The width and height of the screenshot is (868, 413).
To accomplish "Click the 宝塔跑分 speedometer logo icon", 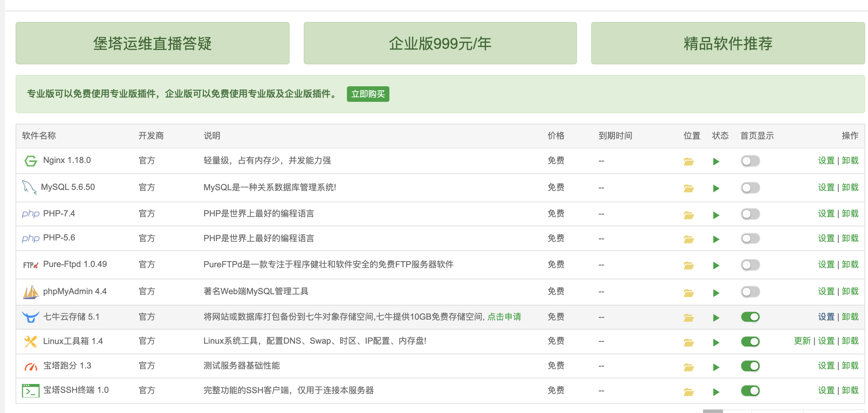I will [x=31, y=367].
